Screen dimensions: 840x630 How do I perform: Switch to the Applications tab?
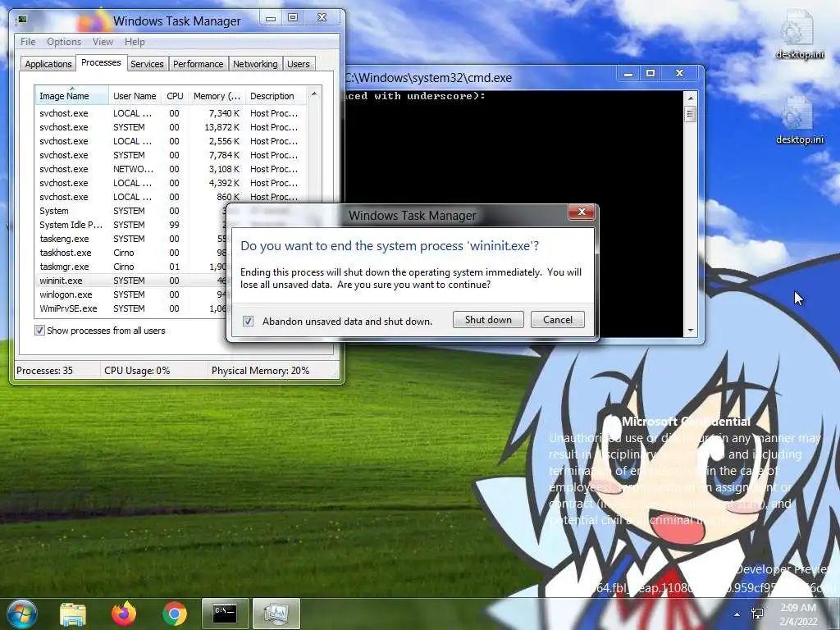48,64
